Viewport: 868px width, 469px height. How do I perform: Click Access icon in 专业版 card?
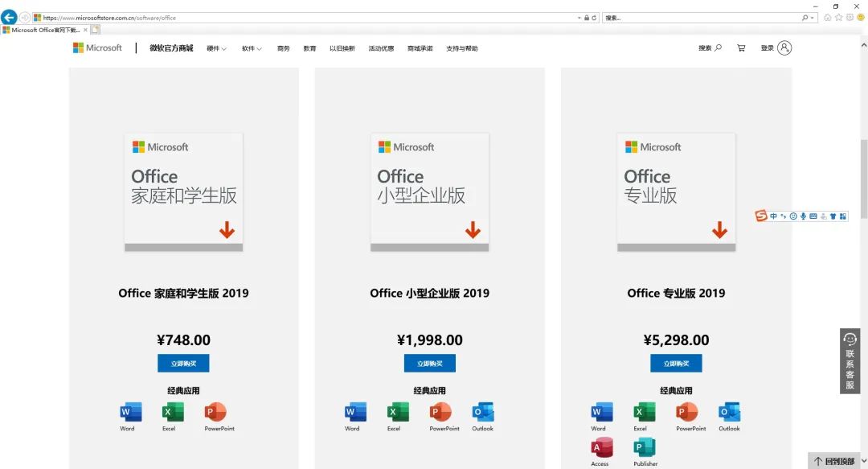tap(602, 447)
